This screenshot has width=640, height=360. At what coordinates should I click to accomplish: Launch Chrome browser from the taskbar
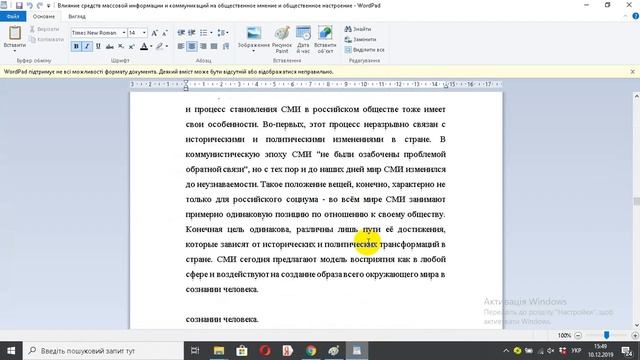pyautogui.click(x=311, y=351)
